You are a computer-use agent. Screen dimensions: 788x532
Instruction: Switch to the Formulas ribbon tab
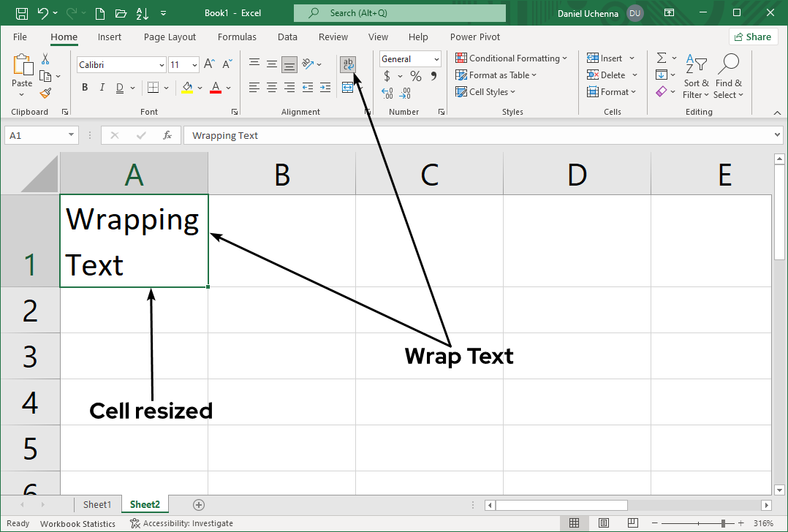[x=237, y=37]
